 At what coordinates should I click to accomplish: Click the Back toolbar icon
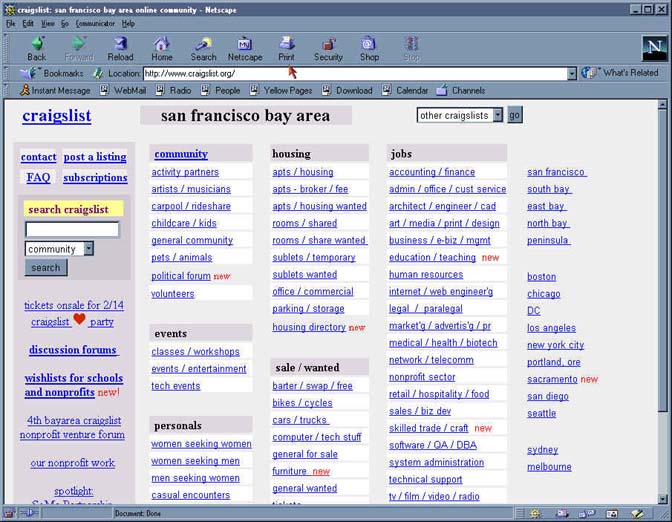pyautogui.click(x=36, y=48)
